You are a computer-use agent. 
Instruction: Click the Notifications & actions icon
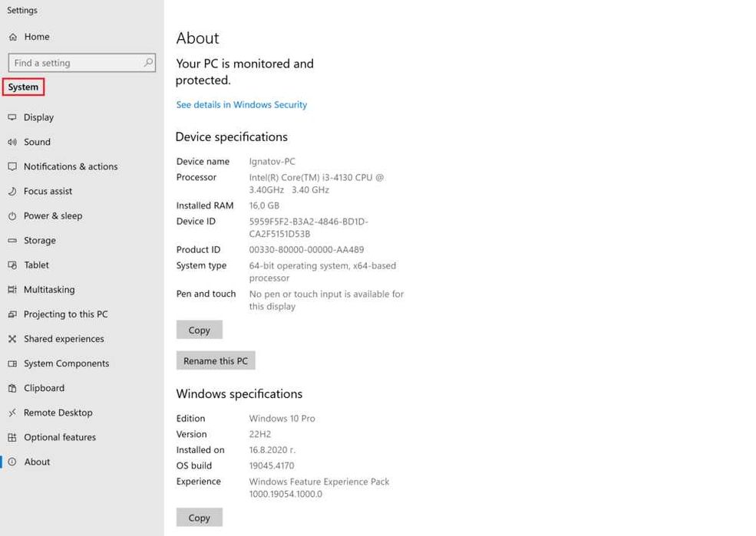[12, 166]
